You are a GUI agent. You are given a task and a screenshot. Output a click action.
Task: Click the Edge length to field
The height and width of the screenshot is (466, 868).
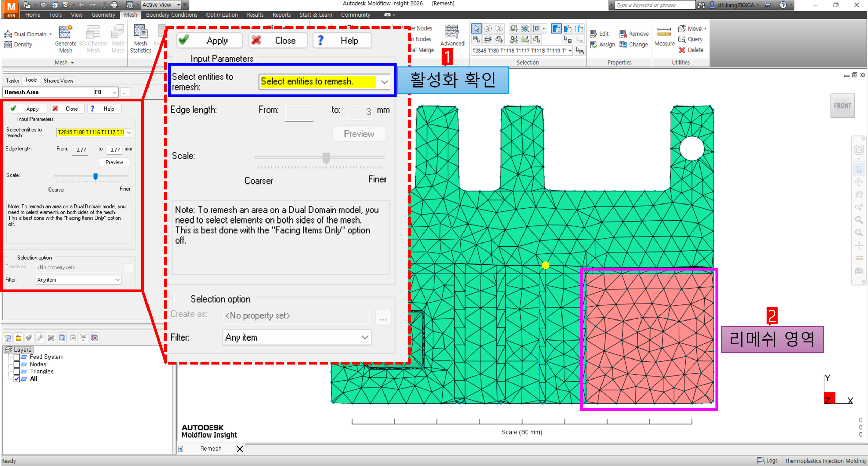click(115, 150)
